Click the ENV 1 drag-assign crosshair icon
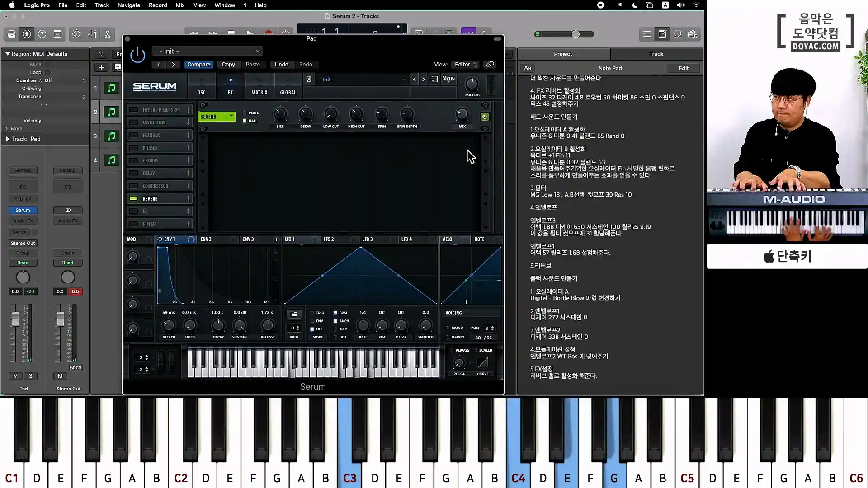 click(x=160, y=239)
